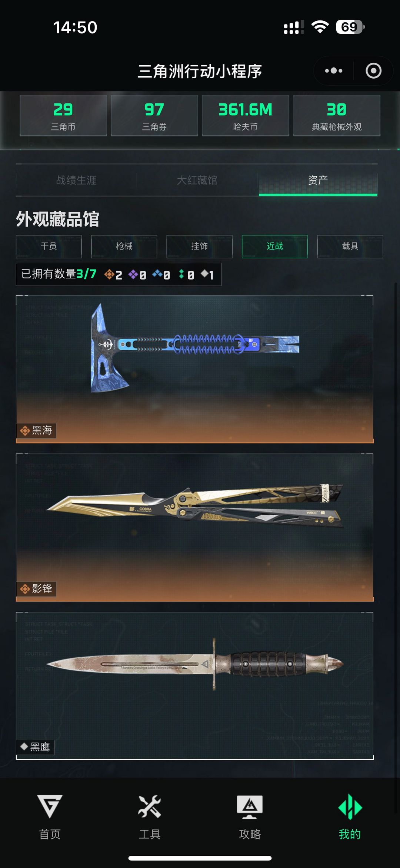Screen dimensions: 400x868
Task: Filter collection by 挂饰
Action: pos(199,246)
